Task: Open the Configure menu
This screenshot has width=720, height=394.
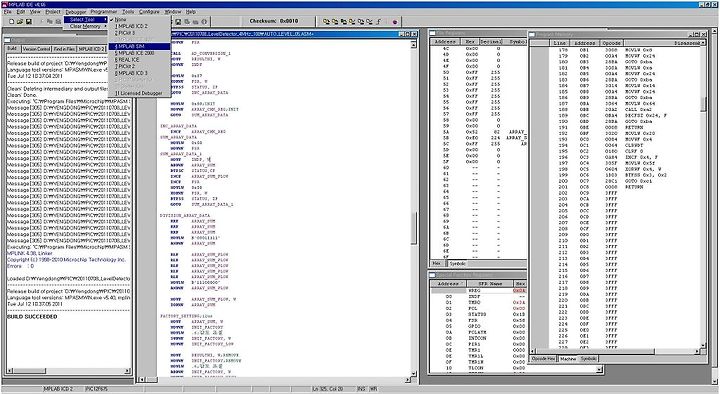Action: tap(149, 11)
